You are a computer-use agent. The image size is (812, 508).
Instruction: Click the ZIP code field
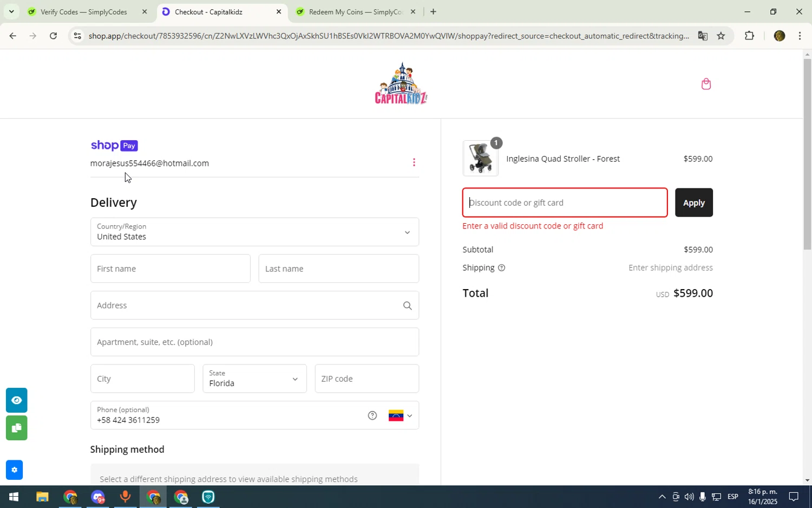click(x=366, y=379)
